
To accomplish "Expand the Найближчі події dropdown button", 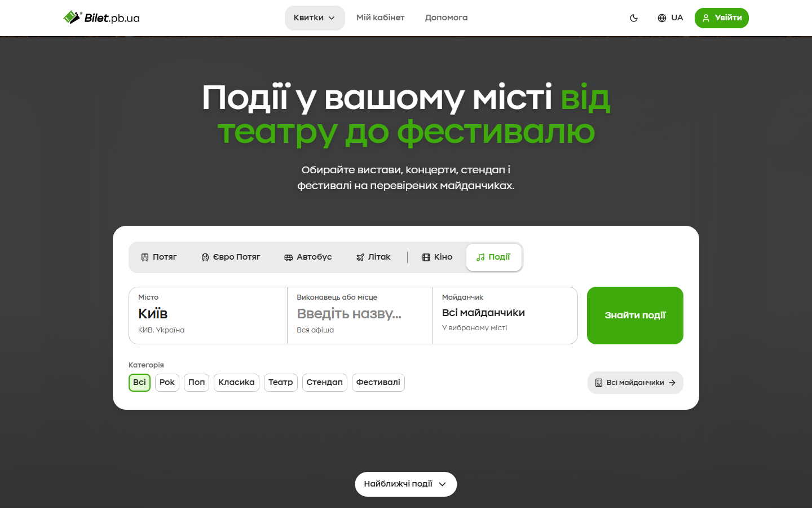I will pyautogui.click(x=405, y=484).
